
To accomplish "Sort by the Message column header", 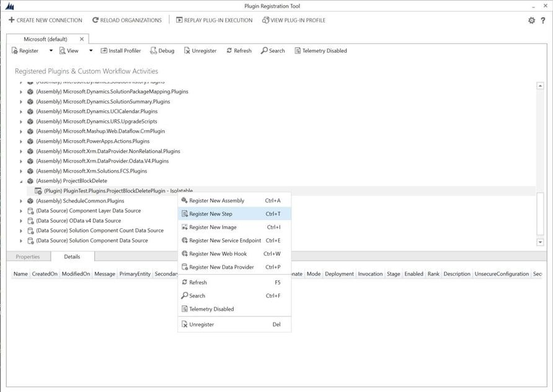I will pyautogui.click(x=105, y=274).
